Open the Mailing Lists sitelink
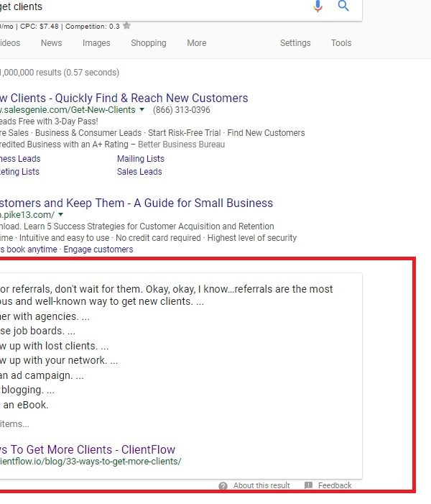This screenshot has width=431, height=504. [x=140, y=158]
